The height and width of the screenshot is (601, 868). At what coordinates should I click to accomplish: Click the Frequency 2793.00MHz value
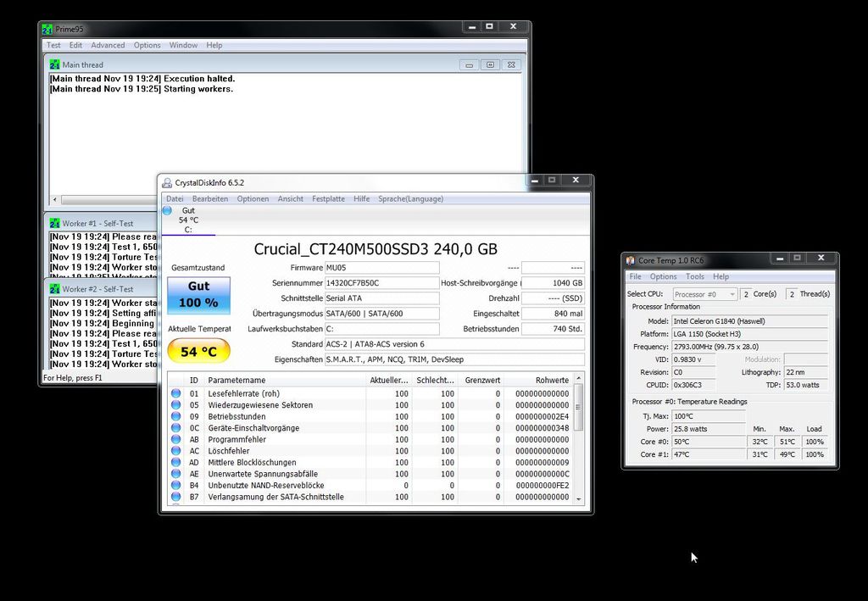click(x=749, y=347)
